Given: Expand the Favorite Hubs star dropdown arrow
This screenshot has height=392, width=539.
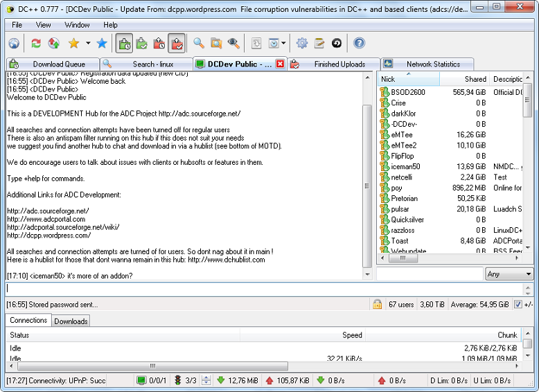Looking at the screenshot, I should 88,44.
